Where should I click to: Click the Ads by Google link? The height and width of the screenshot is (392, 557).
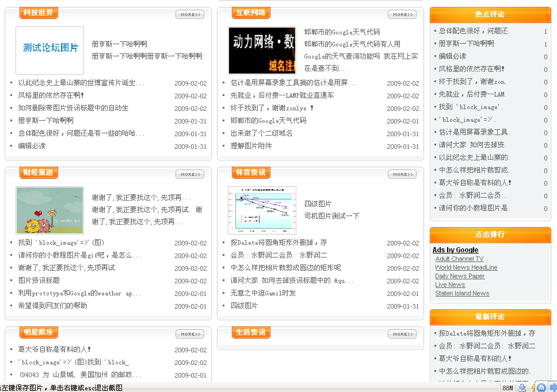[455, 250]
